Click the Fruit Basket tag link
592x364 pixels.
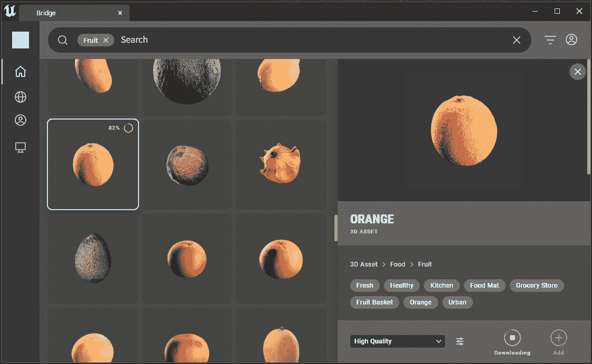click(374, 302)
